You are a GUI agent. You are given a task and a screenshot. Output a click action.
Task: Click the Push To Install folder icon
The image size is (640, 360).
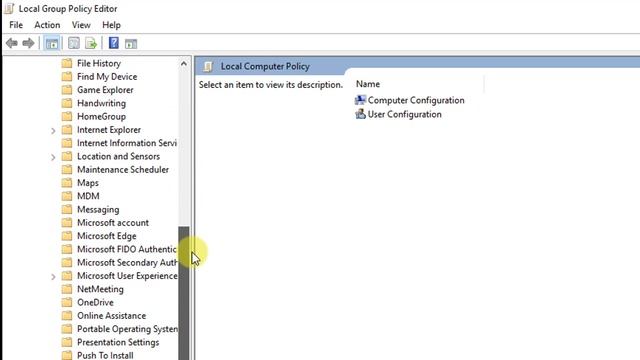coord(67,355)
